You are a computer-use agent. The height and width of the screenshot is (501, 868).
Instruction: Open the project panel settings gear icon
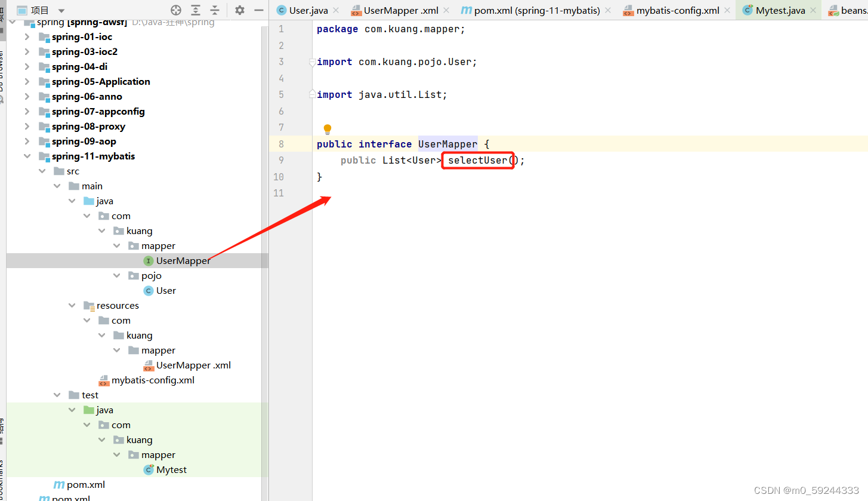(239, 10)
